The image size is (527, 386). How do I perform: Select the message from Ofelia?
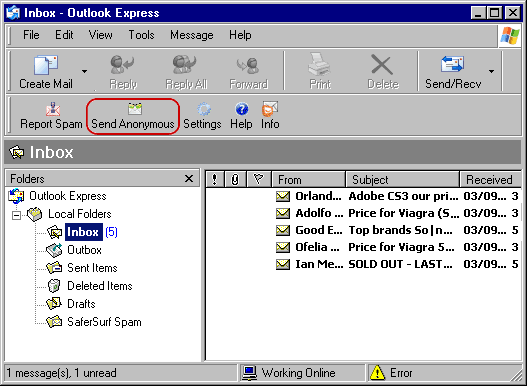363,247
